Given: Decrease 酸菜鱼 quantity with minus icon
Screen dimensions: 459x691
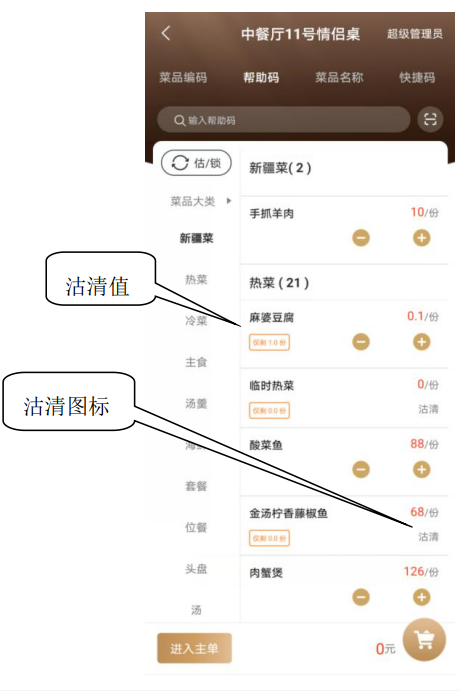Looking at the screenshot, I should (361, 470).
